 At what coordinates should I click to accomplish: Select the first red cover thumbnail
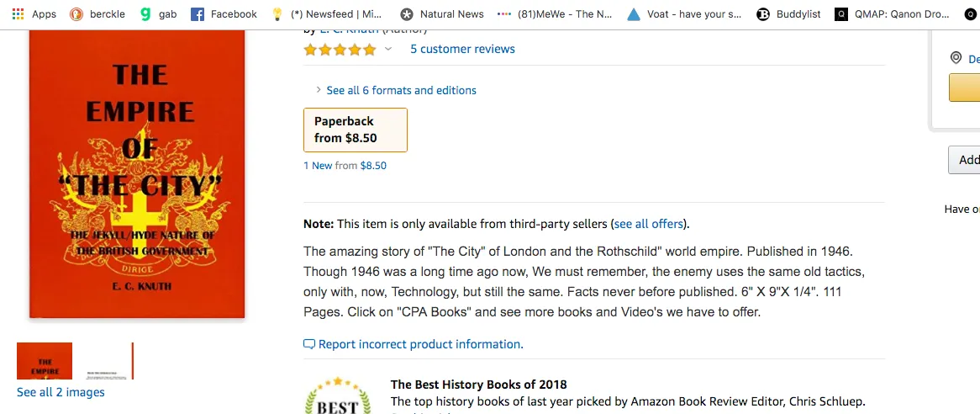point(45,361)
